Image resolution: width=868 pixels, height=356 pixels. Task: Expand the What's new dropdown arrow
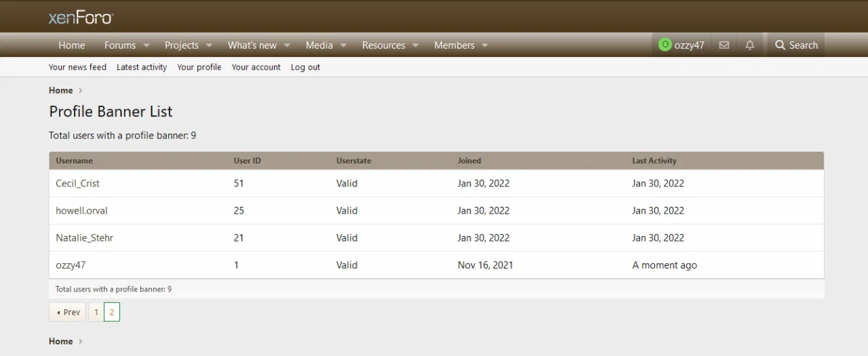287,45
